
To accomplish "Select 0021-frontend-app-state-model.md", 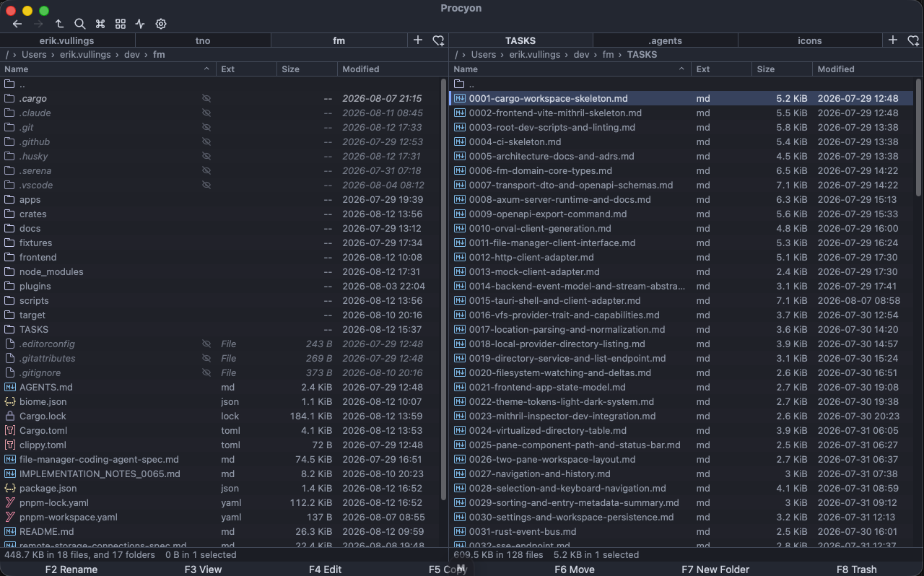I will click(681, 387).
